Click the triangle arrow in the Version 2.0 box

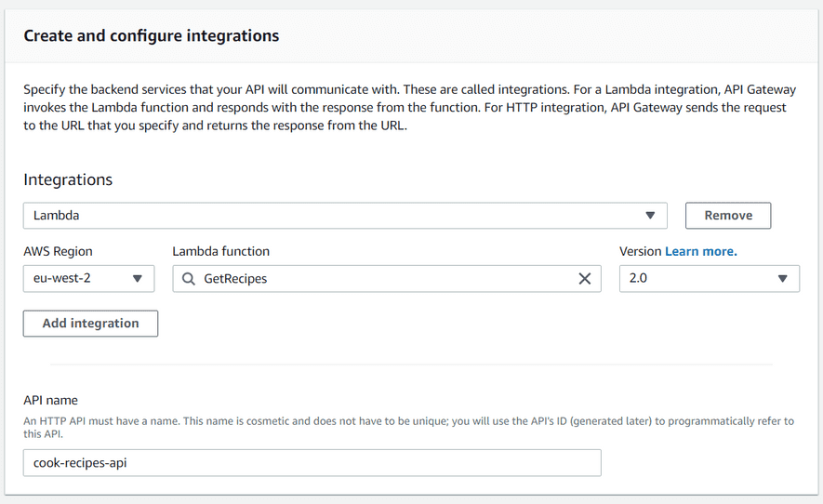[783, 278]
